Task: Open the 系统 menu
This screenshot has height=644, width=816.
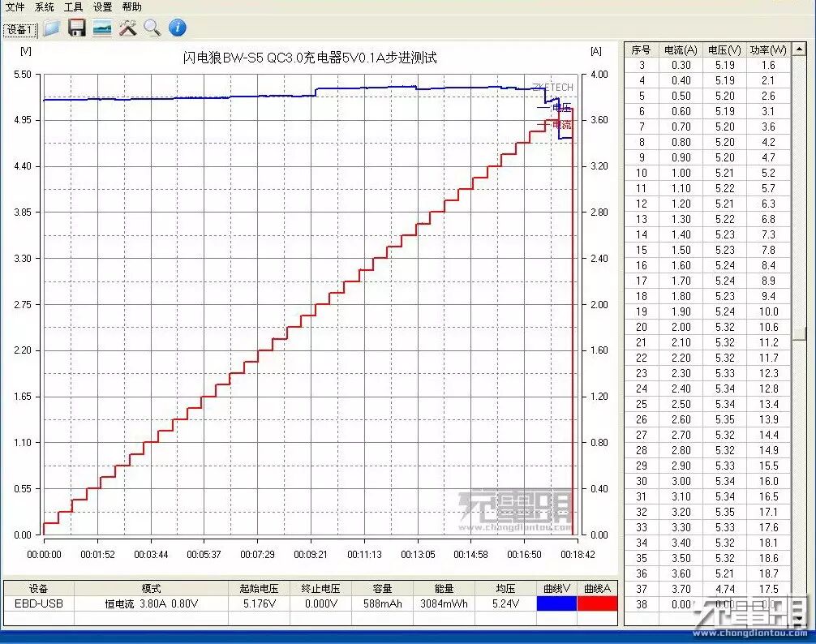Action: pos(45,6)
